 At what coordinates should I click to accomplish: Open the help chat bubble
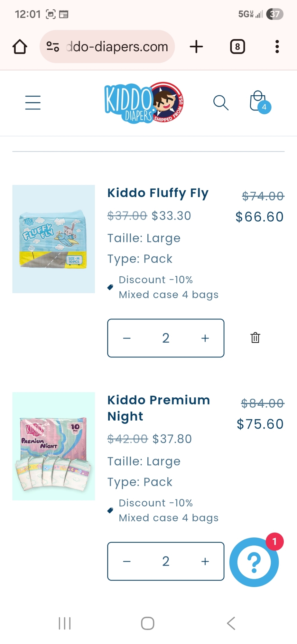pyautogui.click(x=254, y=562)
